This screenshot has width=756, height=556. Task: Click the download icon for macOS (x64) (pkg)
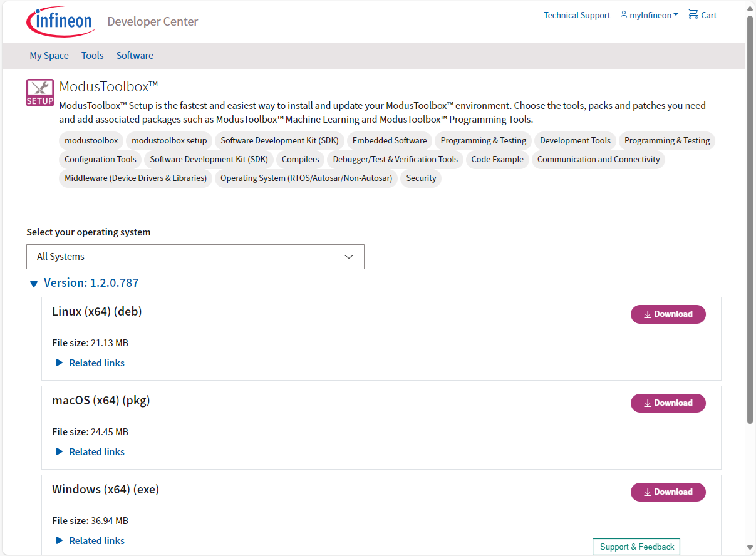[x=648, y=403]
